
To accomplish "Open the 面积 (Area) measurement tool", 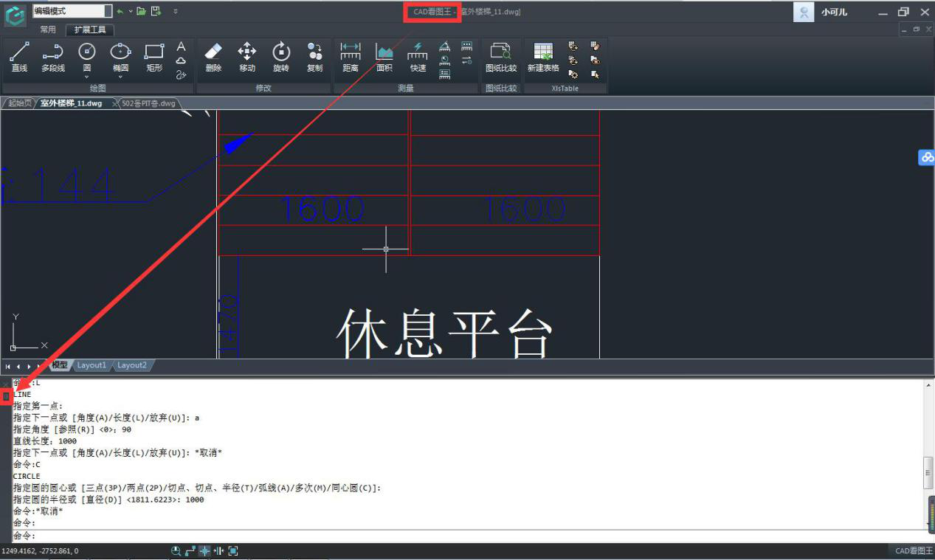I will (384, 57).
